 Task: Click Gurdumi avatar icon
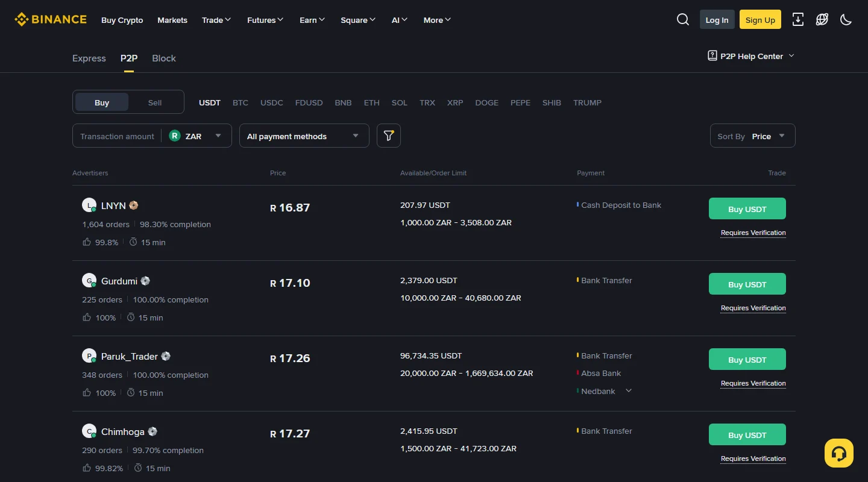pyautogui.click(x=89, y=281)
